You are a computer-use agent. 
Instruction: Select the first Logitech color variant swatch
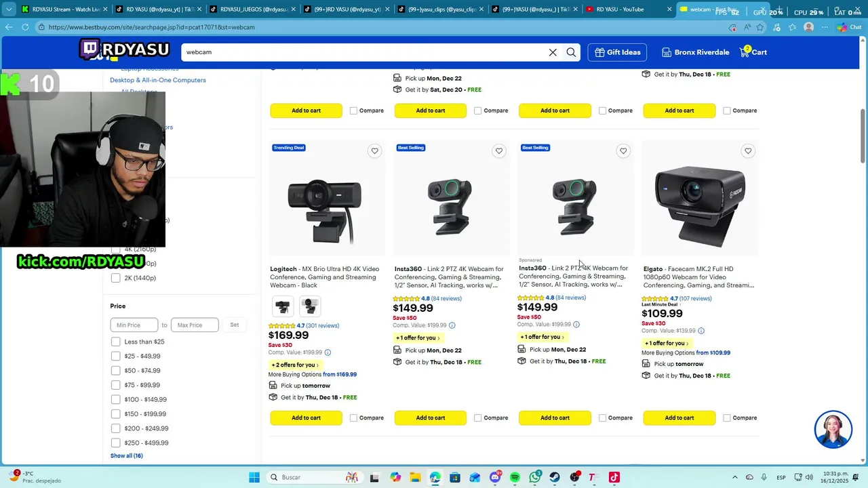click(283, 306)
